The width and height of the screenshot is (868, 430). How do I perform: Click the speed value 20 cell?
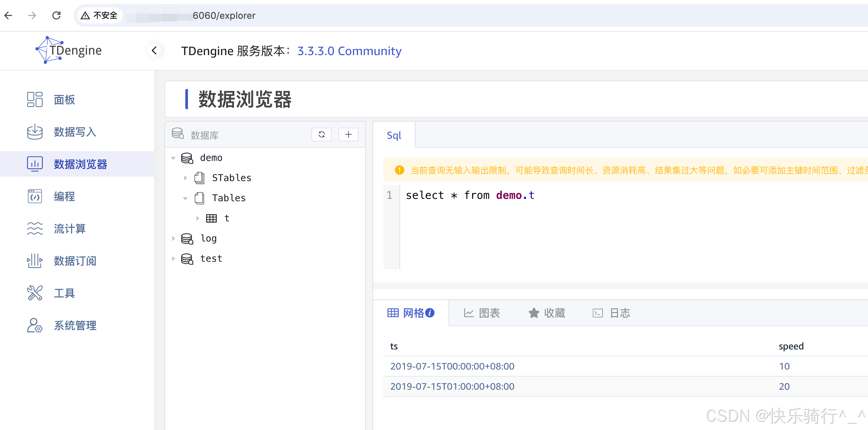[x=784, y=386]
